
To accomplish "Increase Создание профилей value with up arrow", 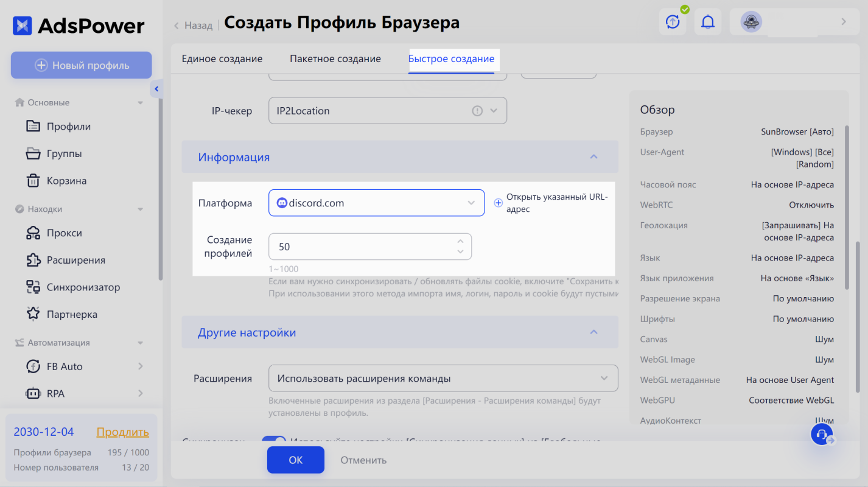I will pyautogui.click(x=461, y=241).
